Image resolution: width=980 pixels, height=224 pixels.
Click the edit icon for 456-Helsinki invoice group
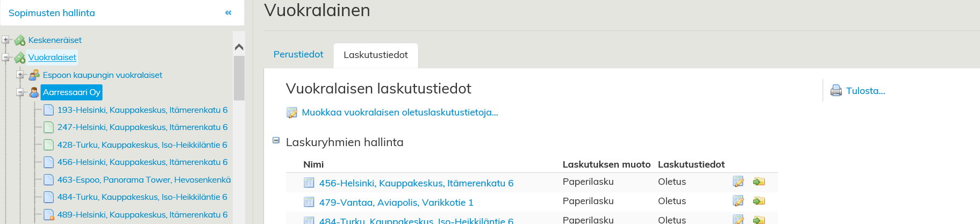(x=738, y=182)
